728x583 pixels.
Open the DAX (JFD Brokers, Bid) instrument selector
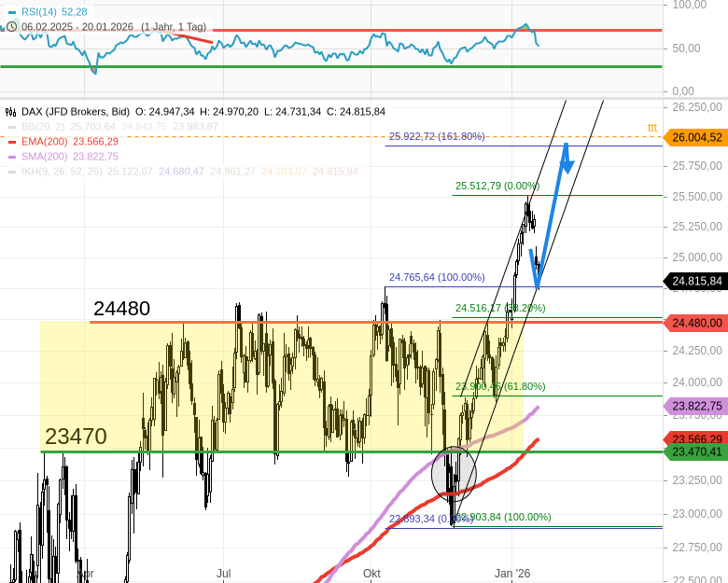coord(75,111)
